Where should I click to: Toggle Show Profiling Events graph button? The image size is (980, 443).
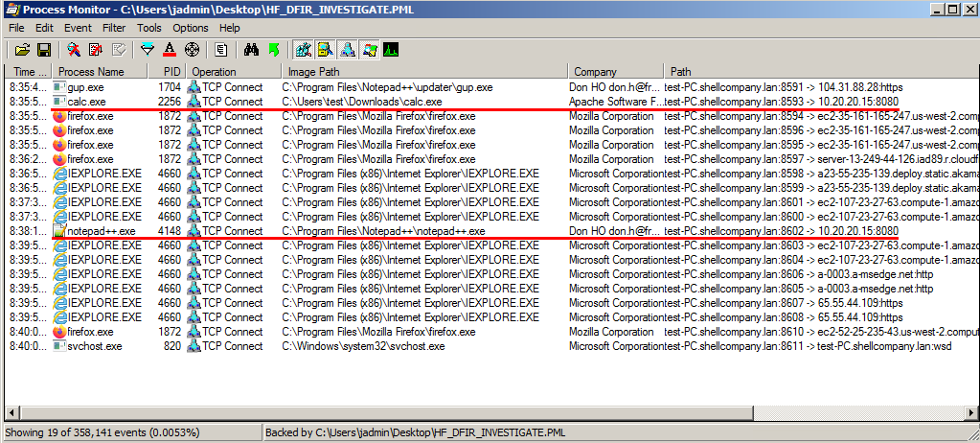391,49
